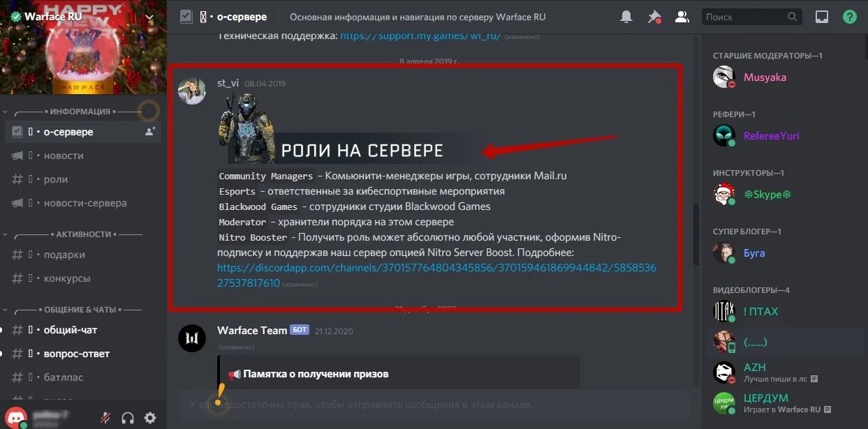The width and height of the screenshot is (868, 429).
Task: Toggle headphones deafen in user panel
Action: (128, 418)
